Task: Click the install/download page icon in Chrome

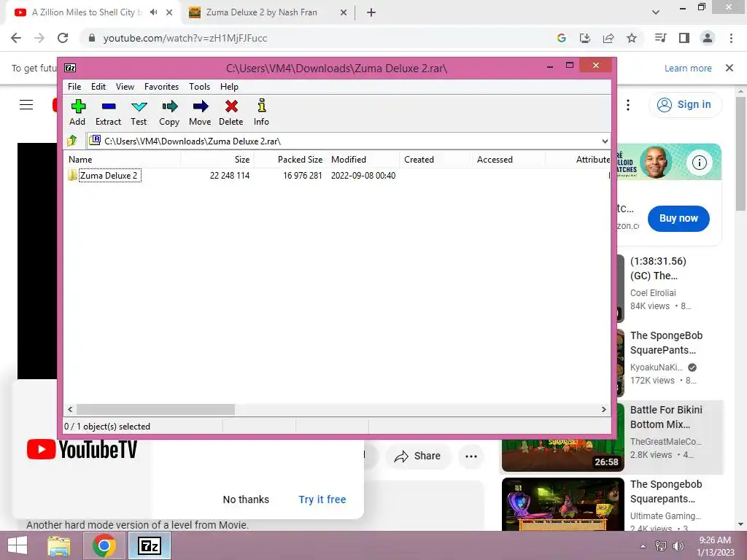Action: tap(585, 38)
